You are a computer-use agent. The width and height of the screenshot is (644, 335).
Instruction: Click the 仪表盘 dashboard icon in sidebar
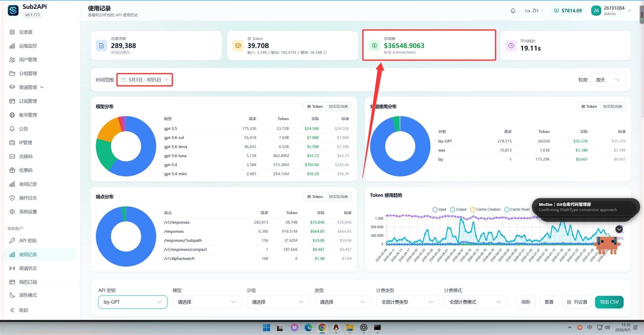coord(12,32)
